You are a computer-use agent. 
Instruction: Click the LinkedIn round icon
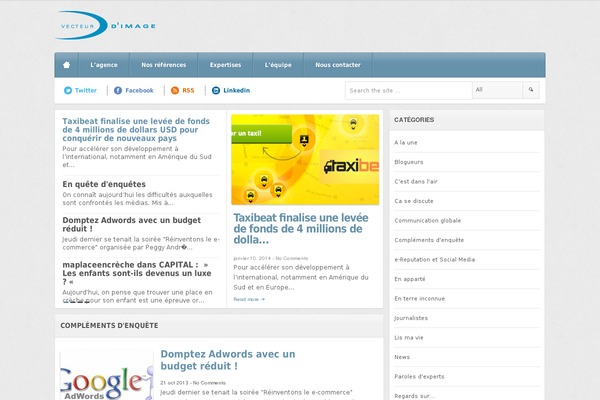(x=216, y=90)
